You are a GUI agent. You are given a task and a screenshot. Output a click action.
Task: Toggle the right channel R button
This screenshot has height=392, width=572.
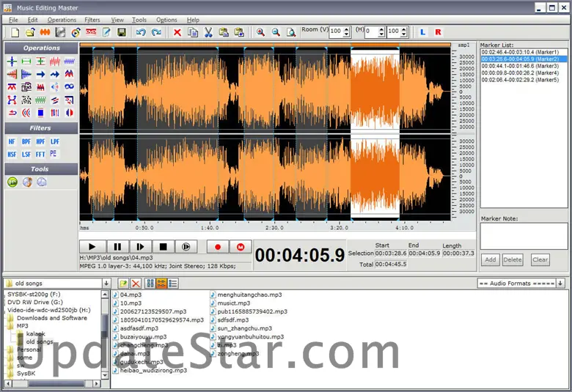click(x=438, y=32)
